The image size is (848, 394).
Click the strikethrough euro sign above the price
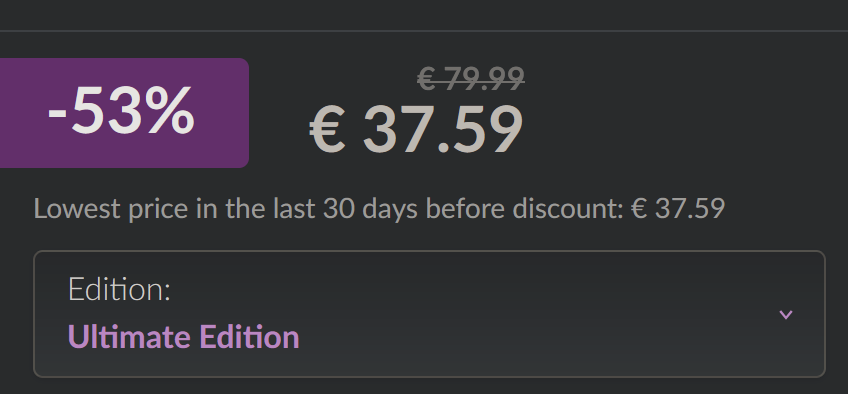(x=426, y=79)
